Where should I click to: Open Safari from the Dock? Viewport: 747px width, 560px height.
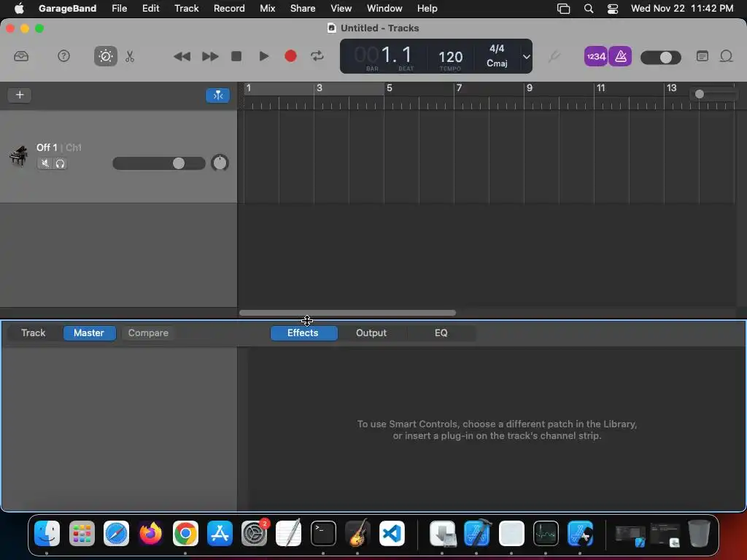pos(116,533)
